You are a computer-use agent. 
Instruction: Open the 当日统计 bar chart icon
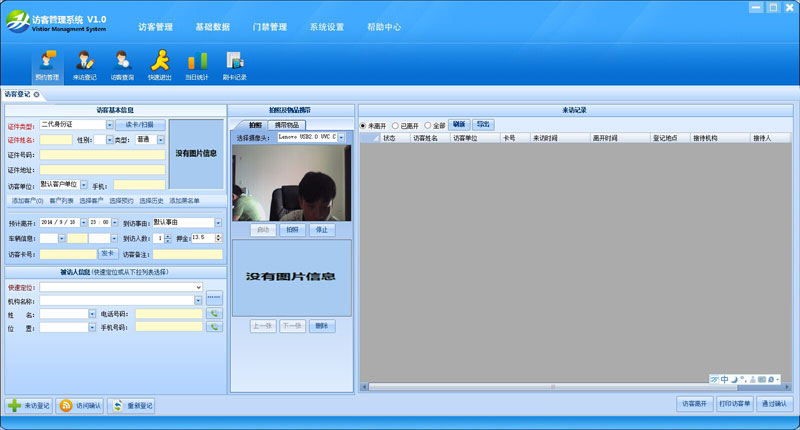coord(197,65)
